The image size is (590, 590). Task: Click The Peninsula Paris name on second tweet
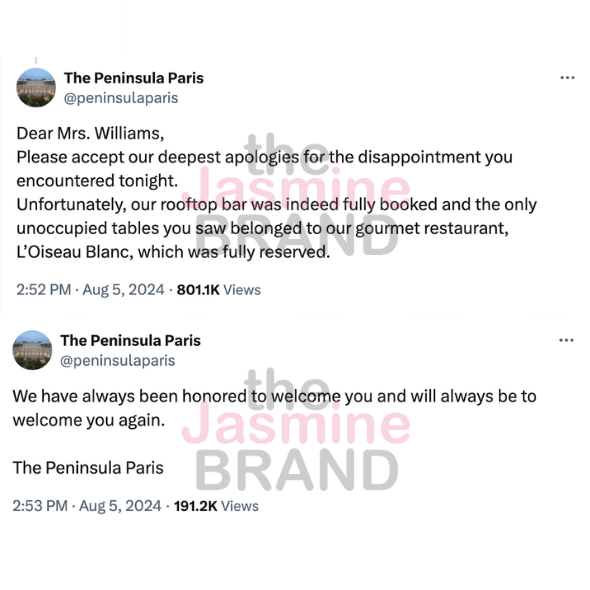131,341
